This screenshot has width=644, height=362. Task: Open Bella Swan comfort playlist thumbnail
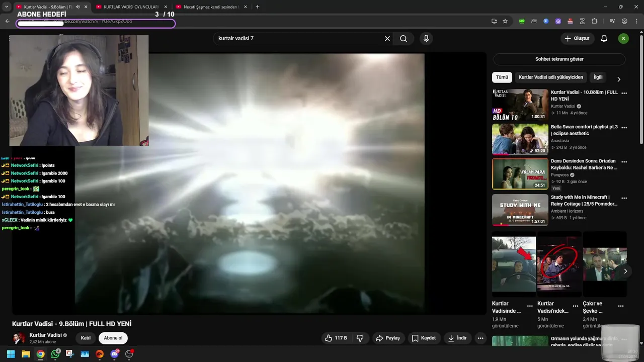(520, 139)
